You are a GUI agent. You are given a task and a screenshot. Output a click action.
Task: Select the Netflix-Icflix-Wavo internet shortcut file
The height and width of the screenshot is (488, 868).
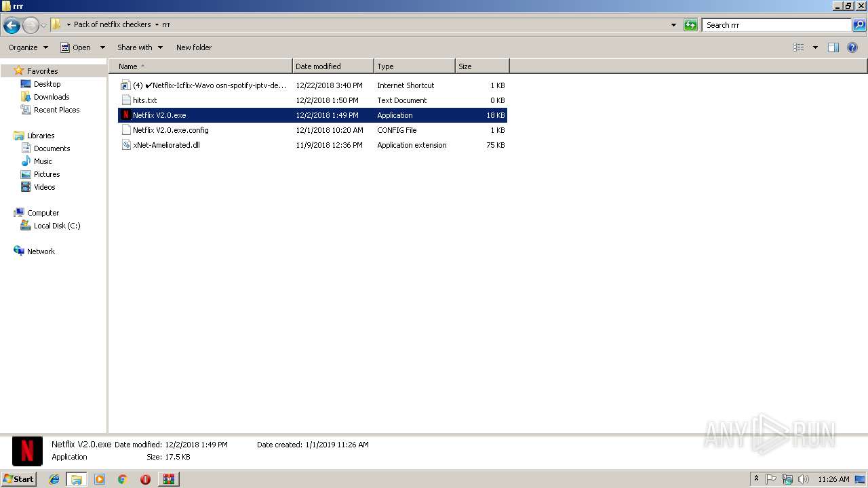(x=313, y=85)
